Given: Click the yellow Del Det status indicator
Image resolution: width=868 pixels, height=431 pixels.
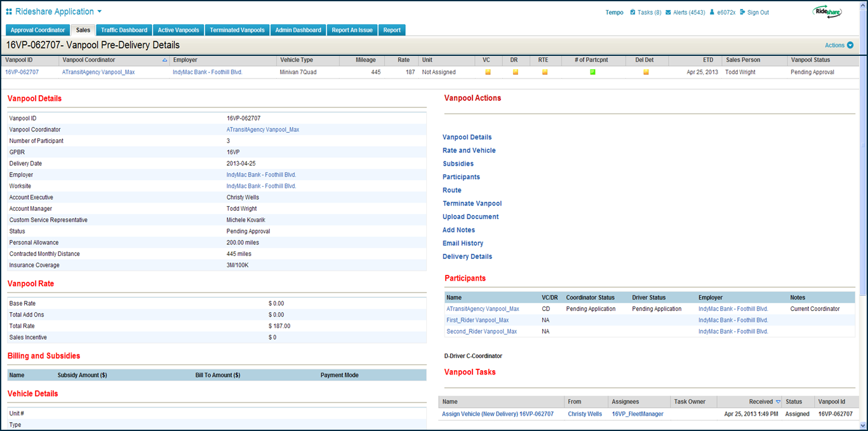Looking at the screenshot, I should tap(646, 72).
